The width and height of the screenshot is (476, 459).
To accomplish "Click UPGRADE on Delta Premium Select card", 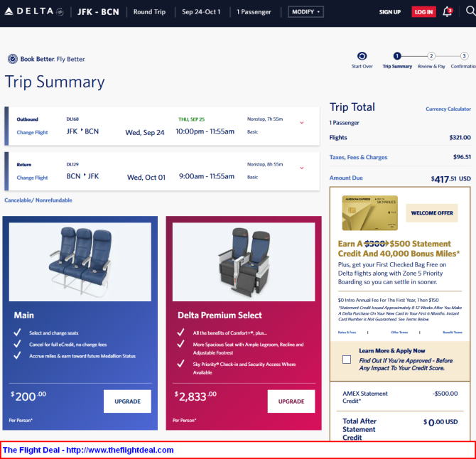I will (291, 401).
